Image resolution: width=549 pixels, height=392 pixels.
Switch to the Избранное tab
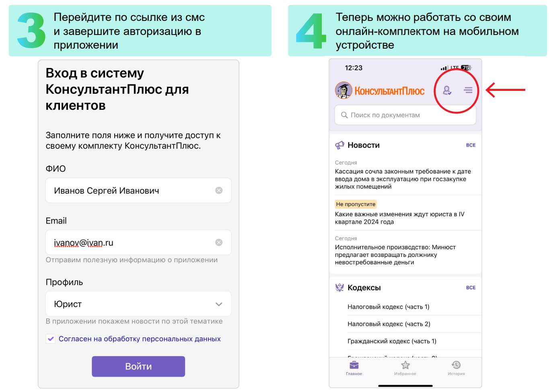click(x=405, y=368)
